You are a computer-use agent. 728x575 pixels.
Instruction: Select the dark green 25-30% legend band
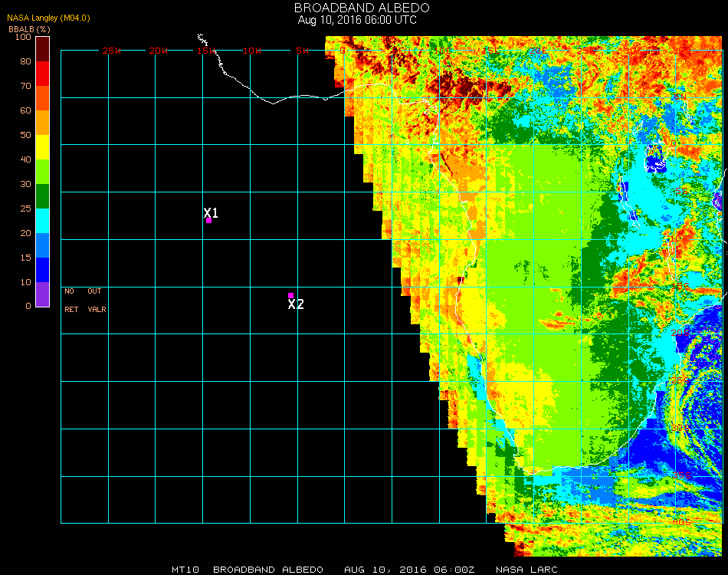(42, 195)
